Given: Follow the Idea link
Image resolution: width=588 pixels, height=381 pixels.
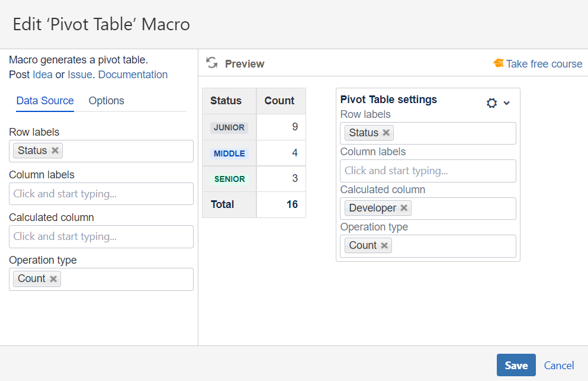Looking at the screenshot, I should [x=43, y=75].
